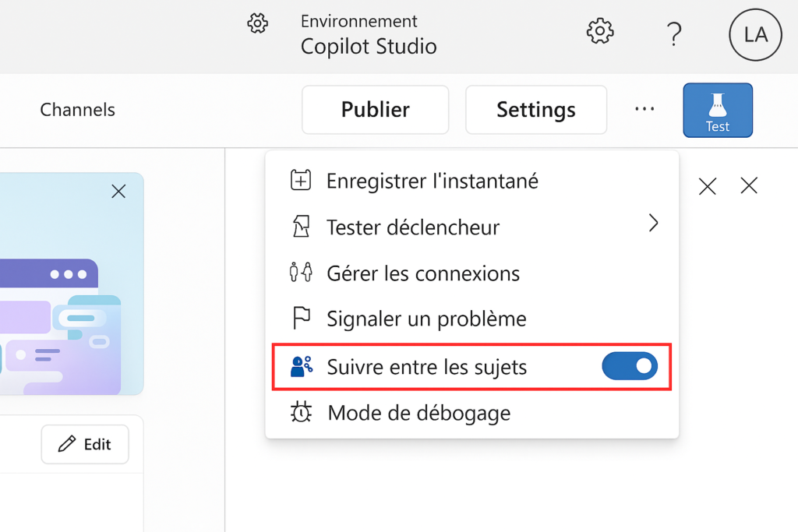This screenshot has height=532, width=798.
Task: Open the Settings button
Action: pos(536,110)
